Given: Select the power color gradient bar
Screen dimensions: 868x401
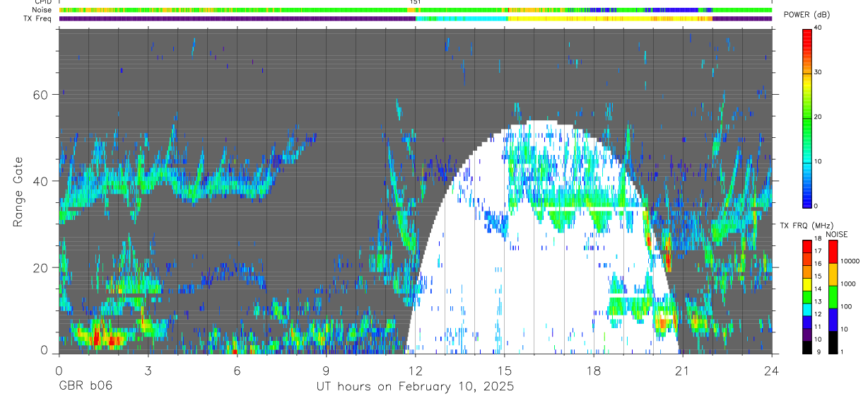Looking at the screenshot, I should 807,117.
